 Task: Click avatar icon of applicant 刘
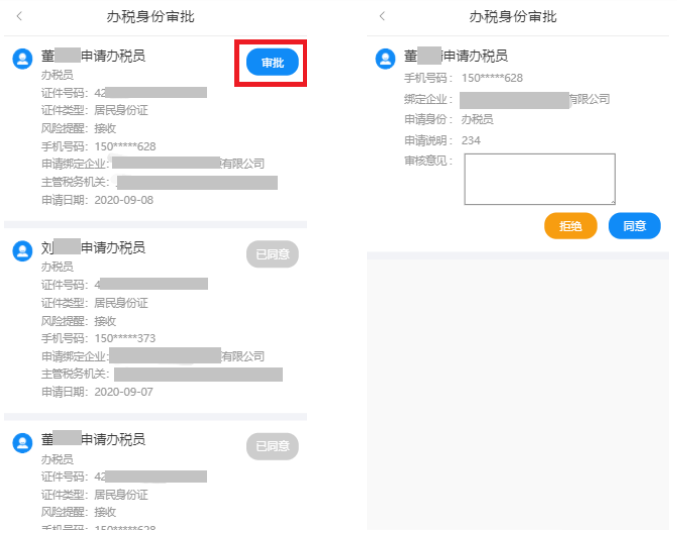[x=22, y=251]
